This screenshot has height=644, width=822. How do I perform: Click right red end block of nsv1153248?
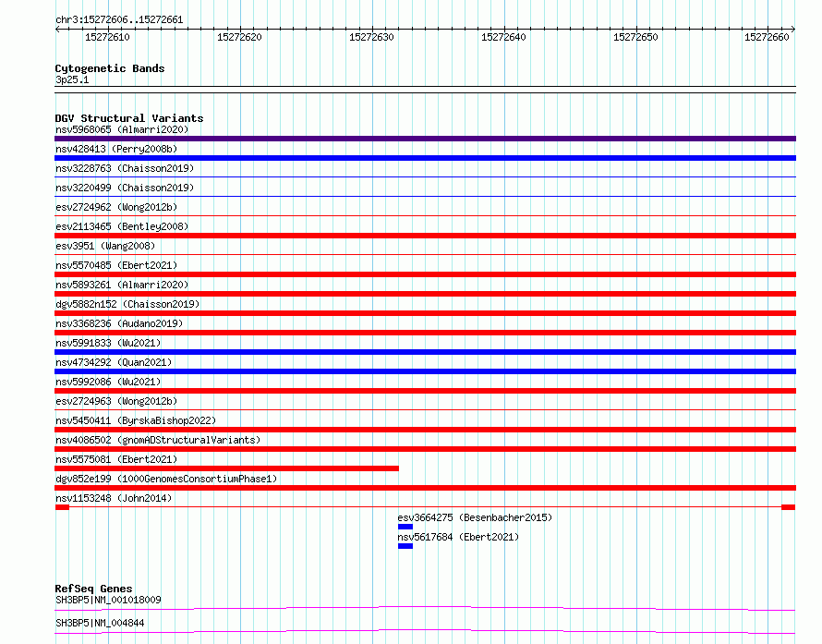click(x=789, y=507)
